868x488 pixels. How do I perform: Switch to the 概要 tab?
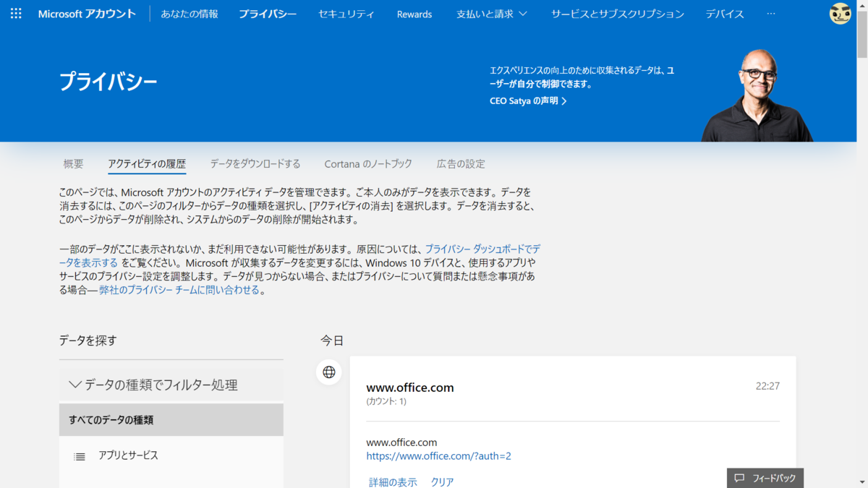(x=74, y=164)
